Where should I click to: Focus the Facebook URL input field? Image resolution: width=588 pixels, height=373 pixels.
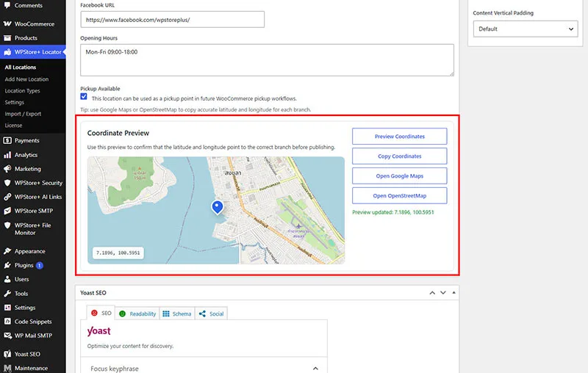[x=172, y=20]
